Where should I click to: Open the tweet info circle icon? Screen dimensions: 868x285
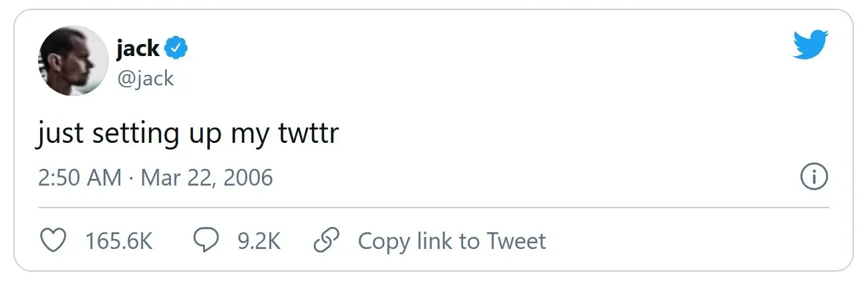coord(814,177)
